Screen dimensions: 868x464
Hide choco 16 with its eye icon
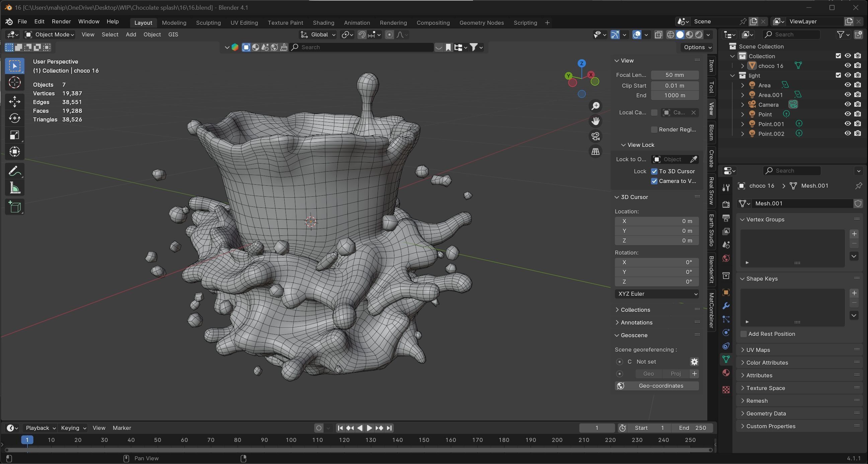(x=848, y=66)
